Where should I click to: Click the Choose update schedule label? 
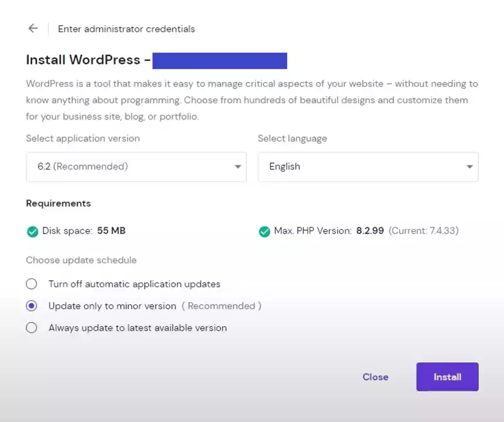pyautogui.click(x=81, y=260)
